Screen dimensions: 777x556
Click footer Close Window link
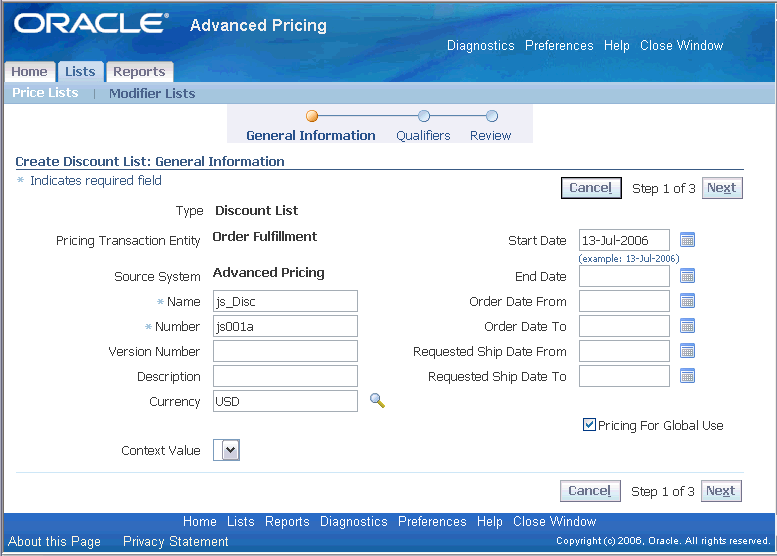(x=555, y=522)
